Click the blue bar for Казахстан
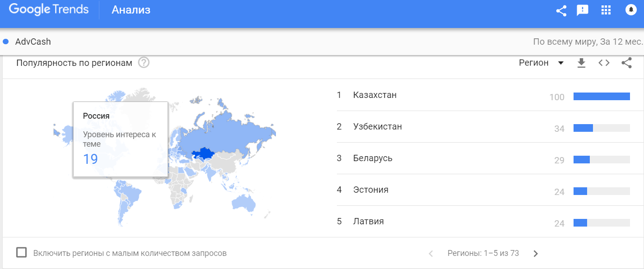644x269 pixels. coord(601,96)
